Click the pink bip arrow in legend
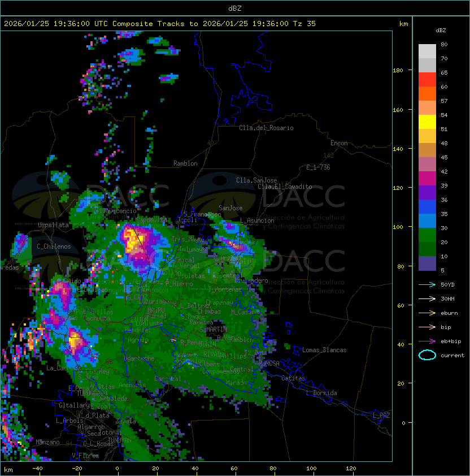Image resolution: width=470 pixels, height=476 pixels. [427, 327]
